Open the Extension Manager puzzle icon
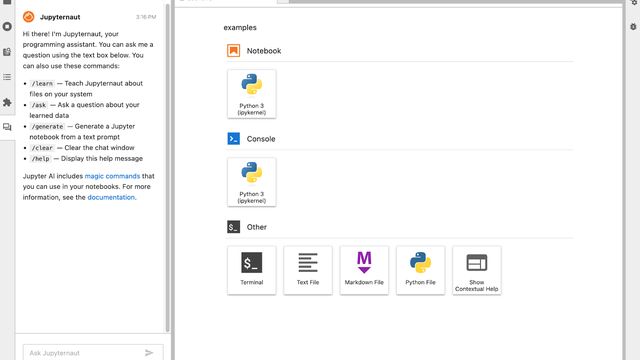The height and width of the screenshot is (360, 640). coord(7,102)
